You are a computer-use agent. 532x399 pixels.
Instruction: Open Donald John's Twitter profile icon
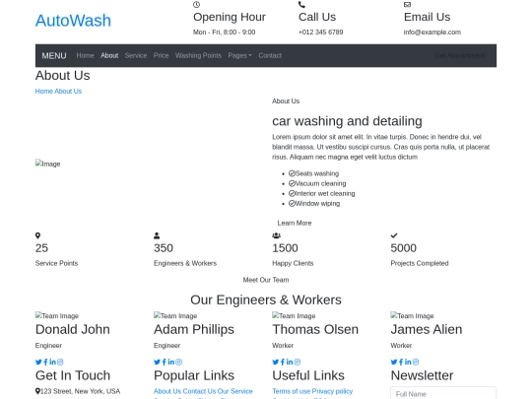tap(38, 362)
